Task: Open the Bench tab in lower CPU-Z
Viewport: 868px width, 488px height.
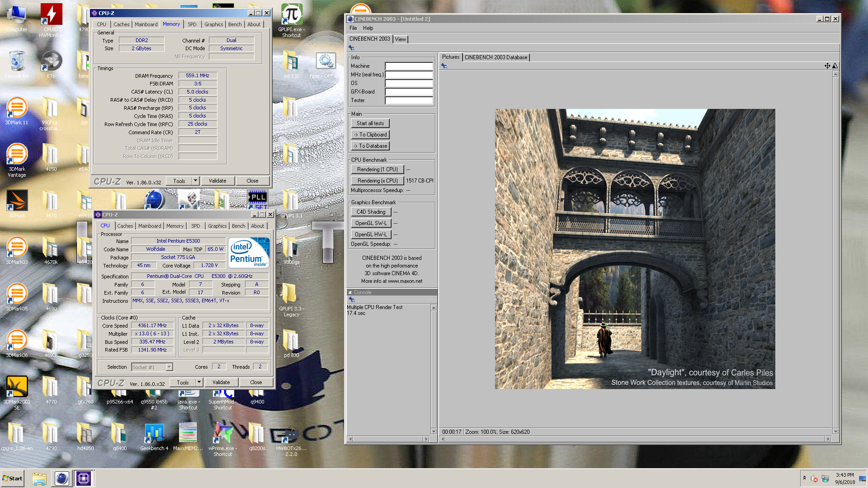Action: 239,226
